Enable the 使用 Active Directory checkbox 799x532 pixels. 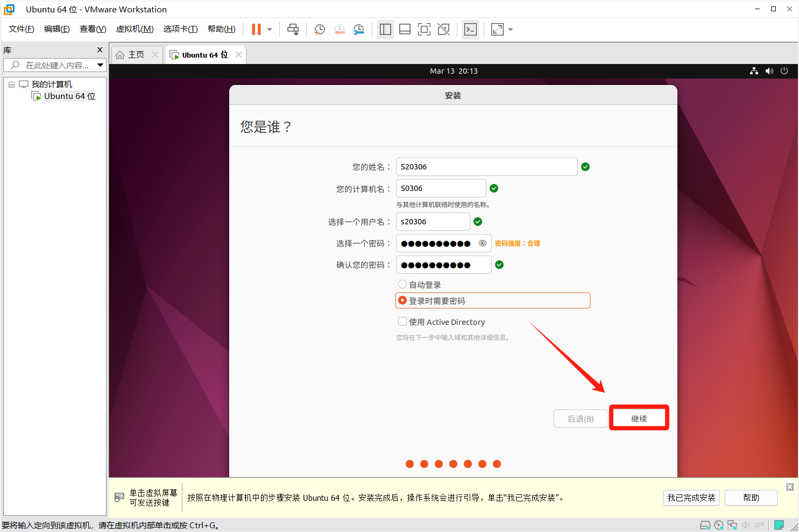(402, 321)
